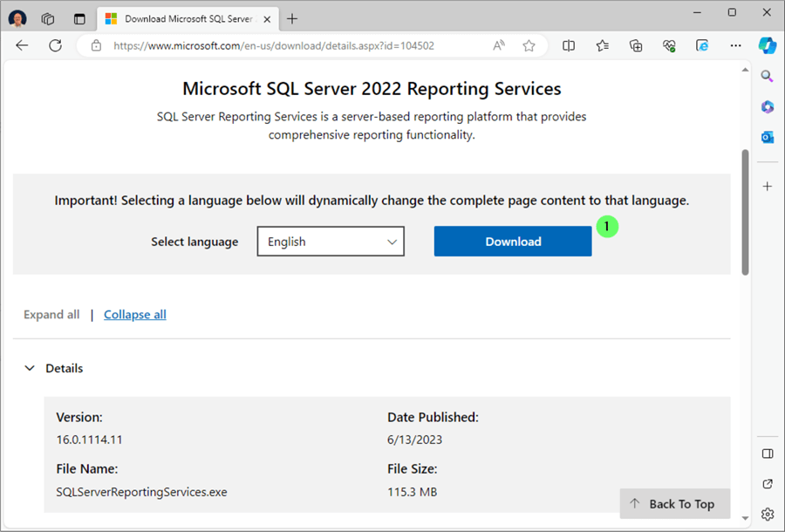
Task: Refresh the page
Action: (55, 45)
